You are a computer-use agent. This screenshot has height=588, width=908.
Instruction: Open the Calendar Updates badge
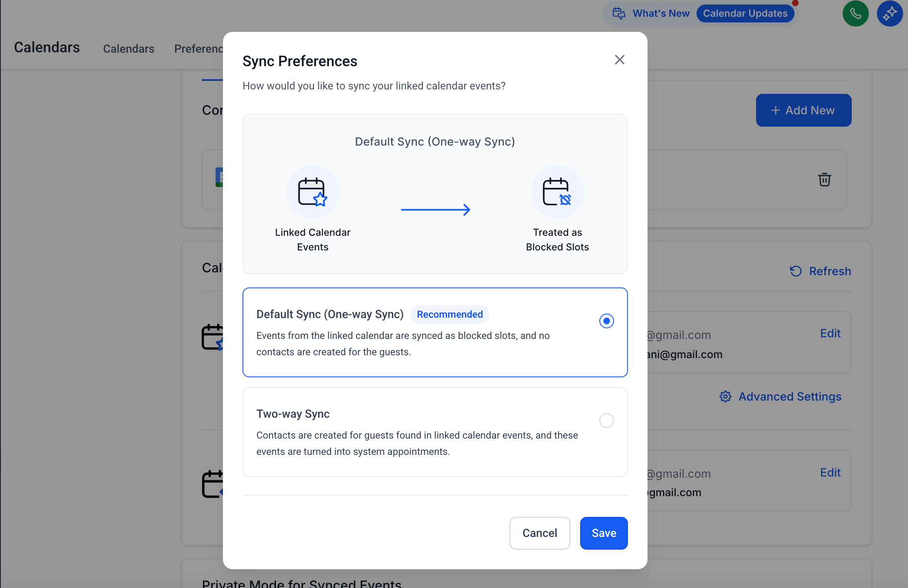(745, 13)
